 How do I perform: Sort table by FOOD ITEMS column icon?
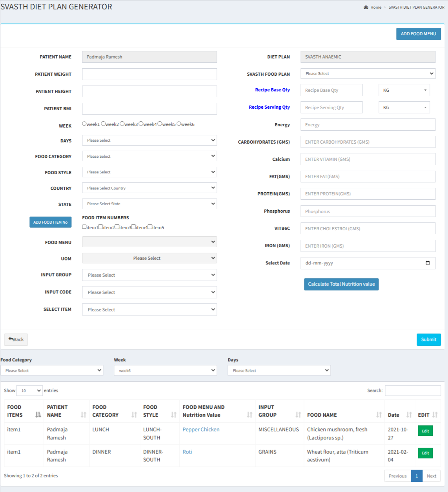coord(38,415)
